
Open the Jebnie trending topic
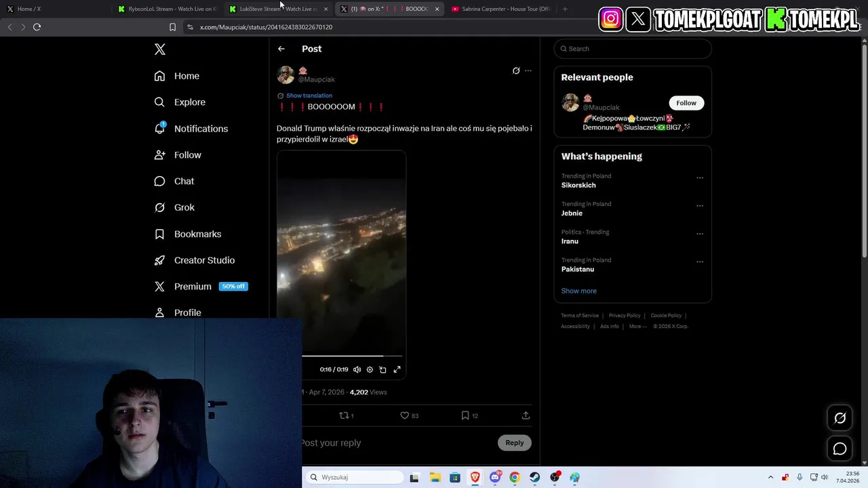pyautogui.click(x=572, y=213)
